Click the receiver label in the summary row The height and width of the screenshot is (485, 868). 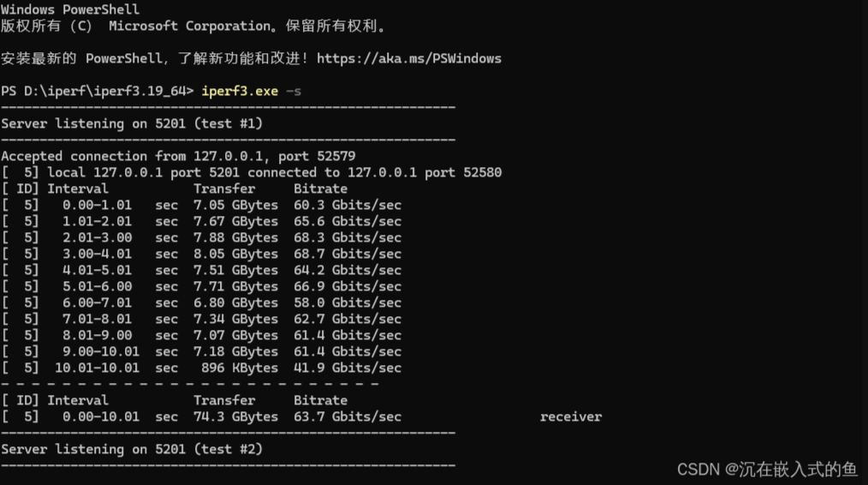[x=571, y=416]
